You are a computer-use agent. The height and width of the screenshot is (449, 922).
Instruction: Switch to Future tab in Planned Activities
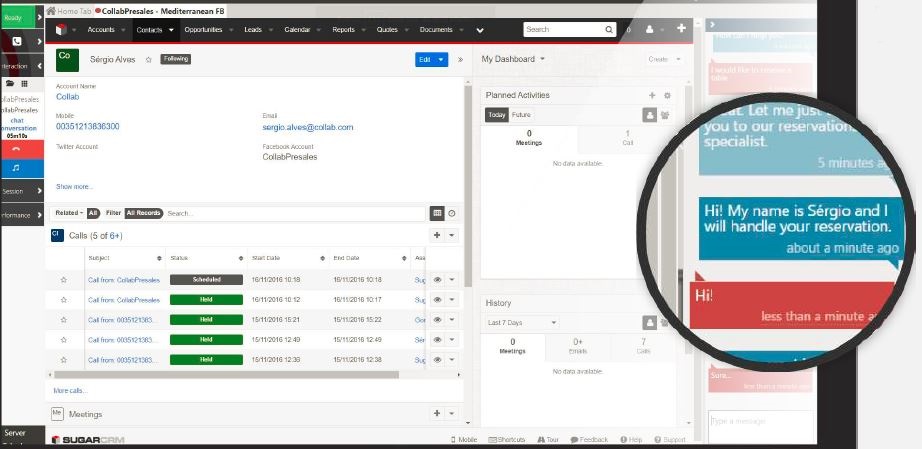tap(521, 115)
